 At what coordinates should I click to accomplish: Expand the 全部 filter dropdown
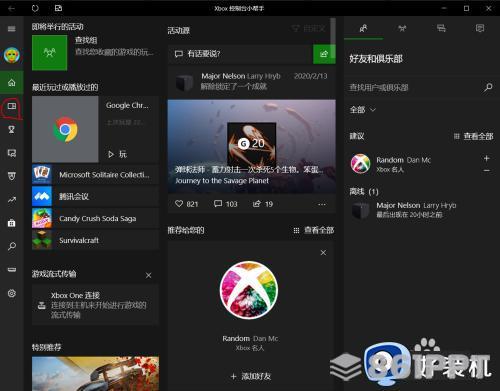(363, 110)
